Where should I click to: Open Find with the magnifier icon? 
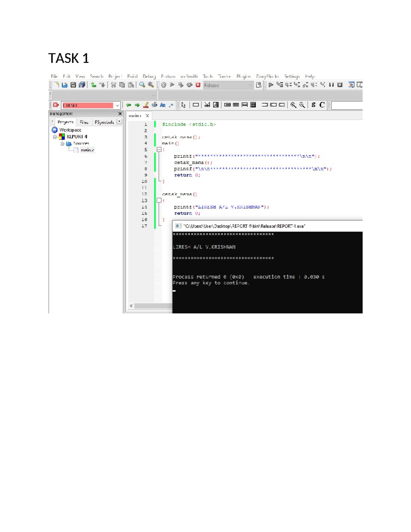(x=142, y=85)
